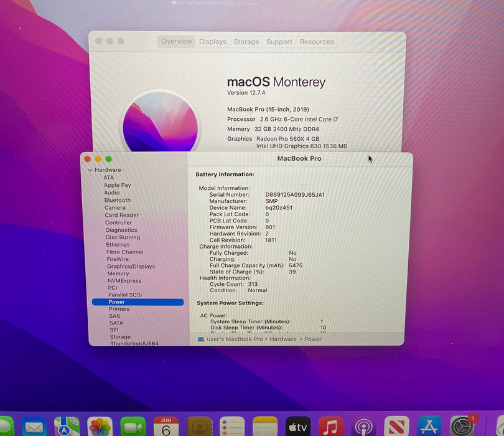
Task: Click the "Battery Information:" heading
Action: pyautogui.click(x=225, y=174)
